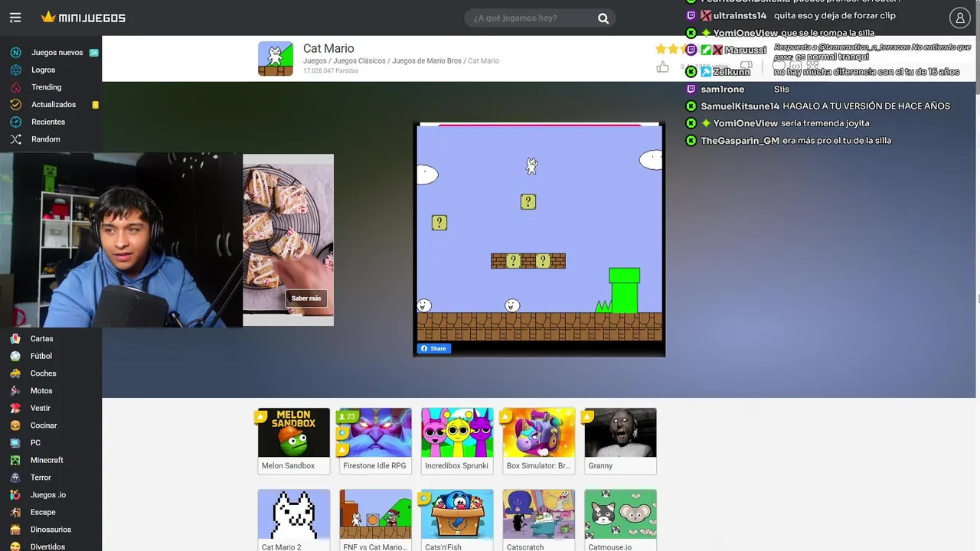Select Trending in sidebar
The image size is (980, 551).
point(47,87)
